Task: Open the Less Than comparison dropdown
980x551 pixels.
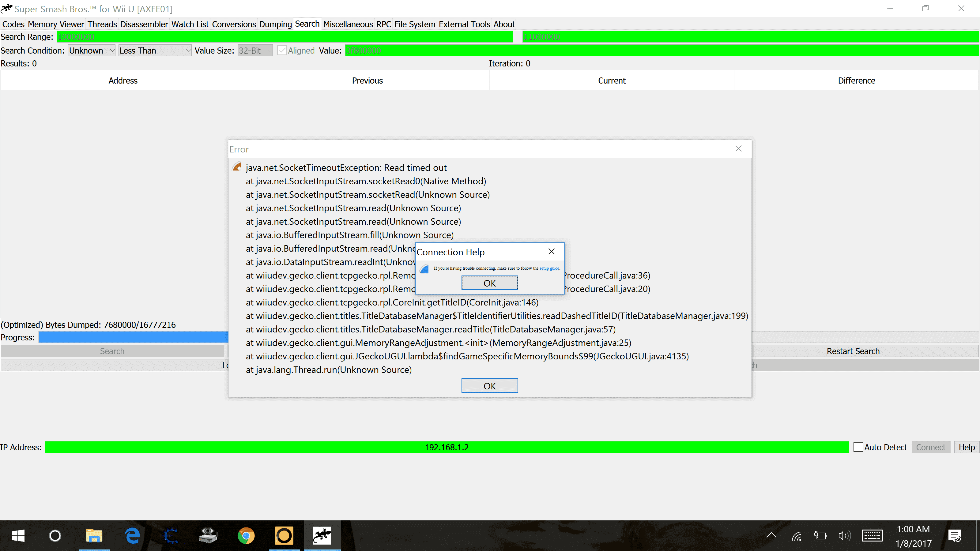Action: [x=155, y=51]
